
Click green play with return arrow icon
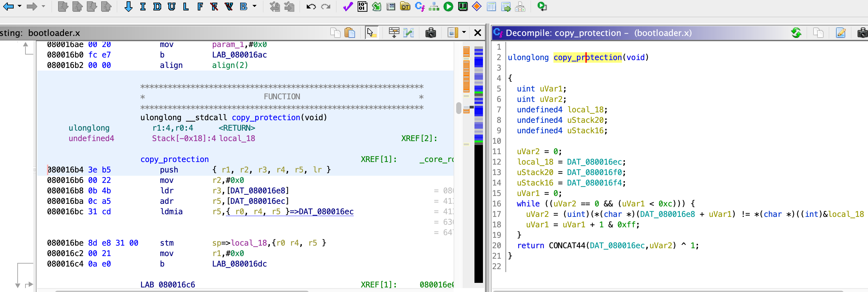click(x=542, y=7)
